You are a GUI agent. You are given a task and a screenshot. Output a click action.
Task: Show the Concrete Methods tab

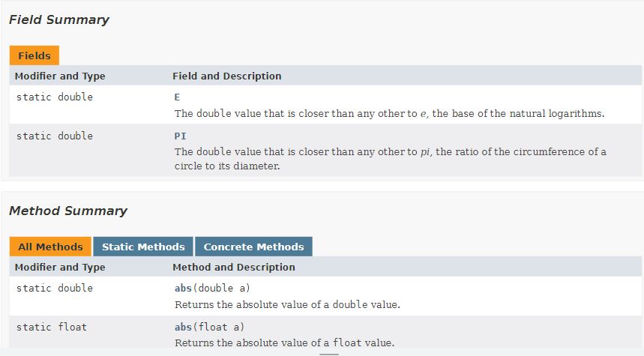[253, 247]
